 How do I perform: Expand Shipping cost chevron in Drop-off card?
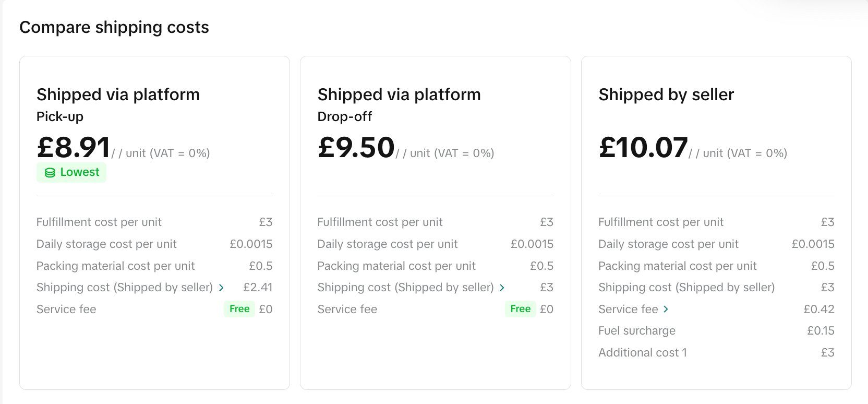coord(502,288)
